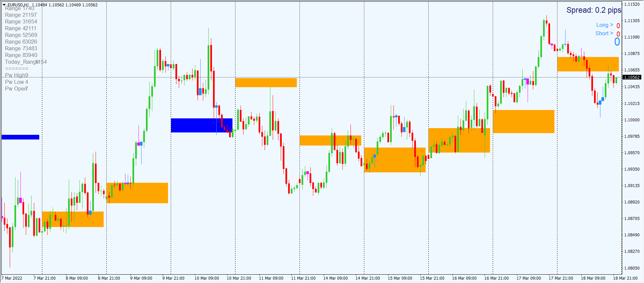Click the Range 21197 text label
This screenshot has width=644, height=283.
(x=21, y=15)
